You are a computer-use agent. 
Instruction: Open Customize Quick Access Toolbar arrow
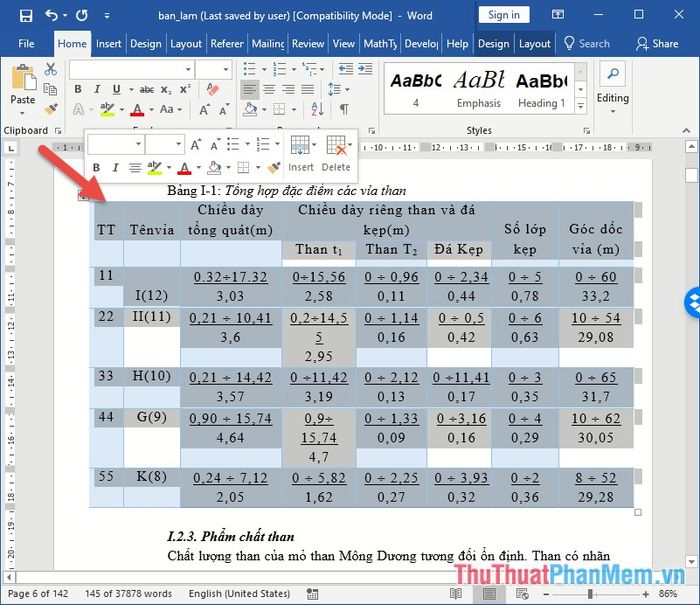tap(107, 16)
